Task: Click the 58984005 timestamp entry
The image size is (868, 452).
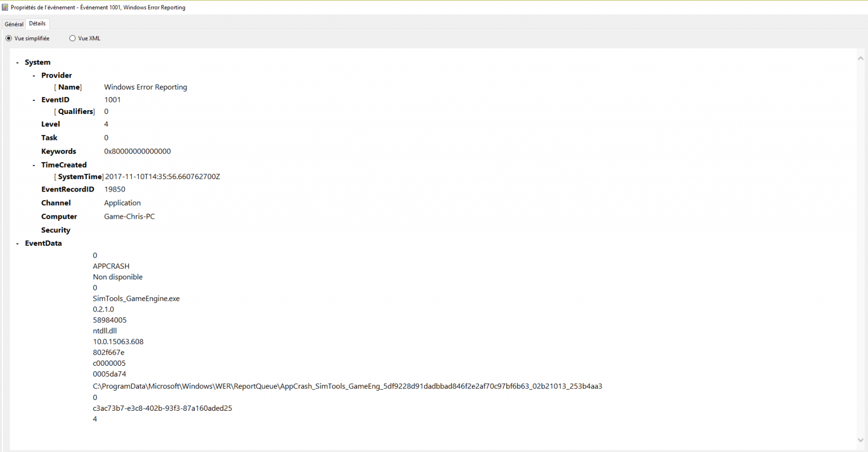Action: pos(110,320)
